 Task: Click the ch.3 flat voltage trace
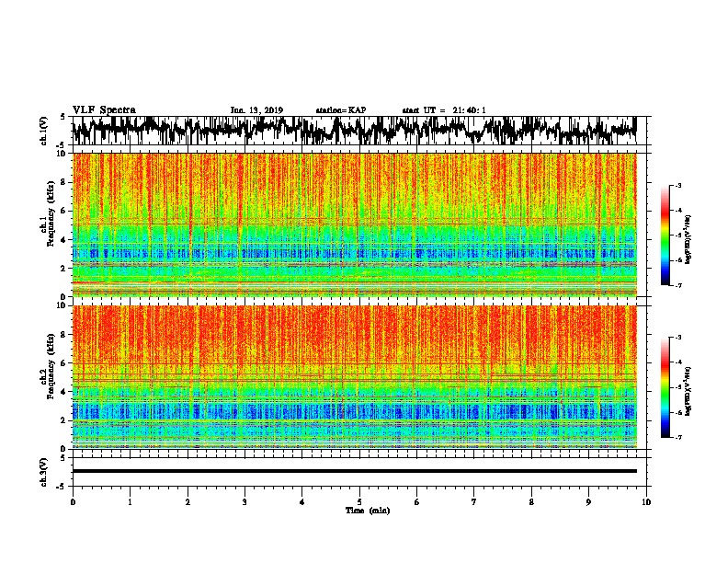[x=354, y=471]
